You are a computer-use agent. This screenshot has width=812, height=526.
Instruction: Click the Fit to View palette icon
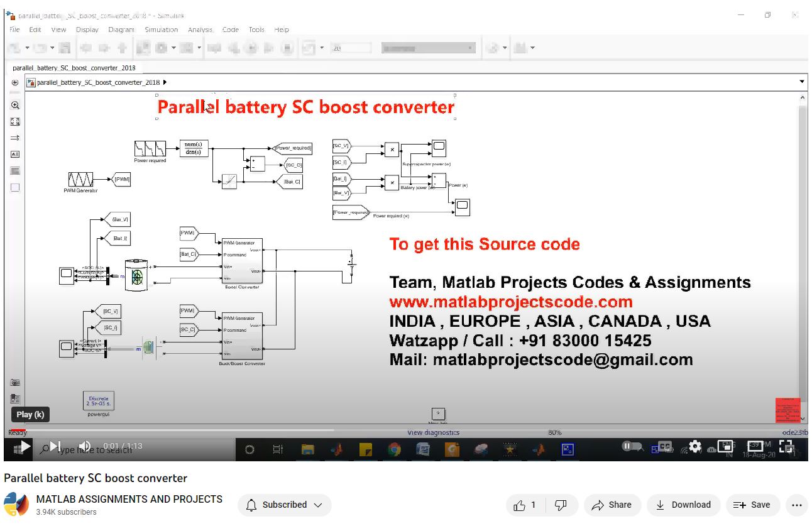pos(15,122)
